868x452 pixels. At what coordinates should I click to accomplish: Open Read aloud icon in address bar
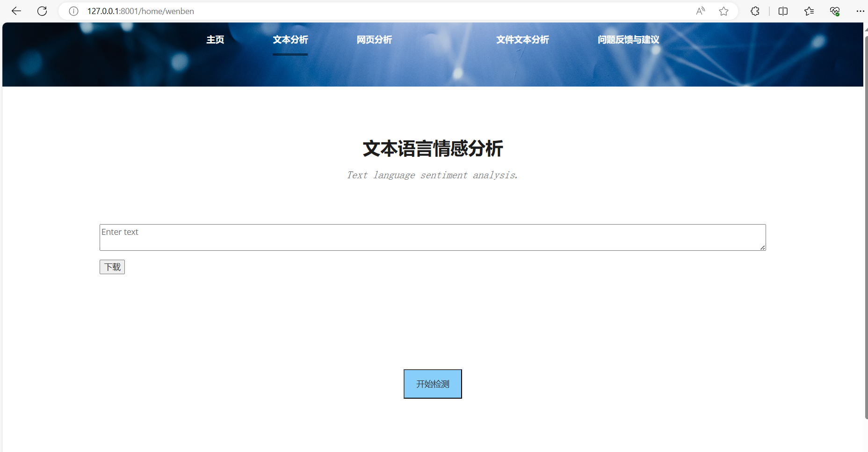tap(700, 11)
